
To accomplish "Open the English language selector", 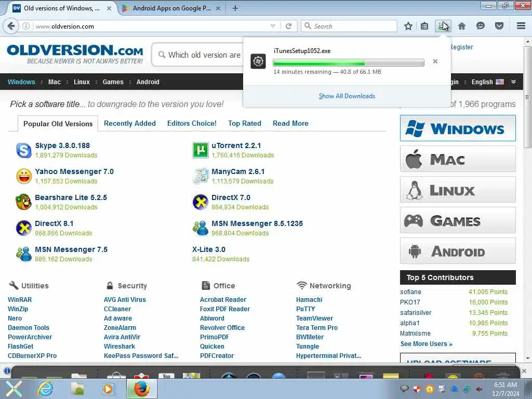I will (487, 82).
